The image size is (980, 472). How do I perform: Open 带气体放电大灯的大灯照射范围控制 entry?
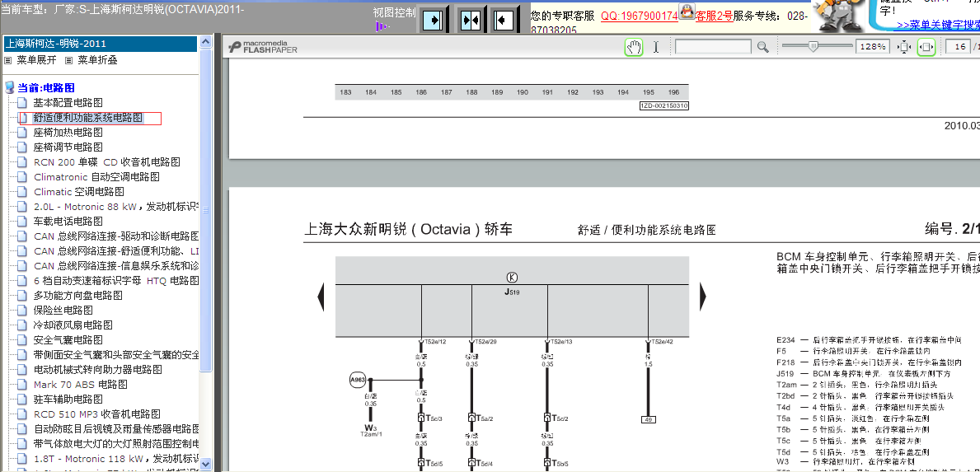[x=116, y=444]
